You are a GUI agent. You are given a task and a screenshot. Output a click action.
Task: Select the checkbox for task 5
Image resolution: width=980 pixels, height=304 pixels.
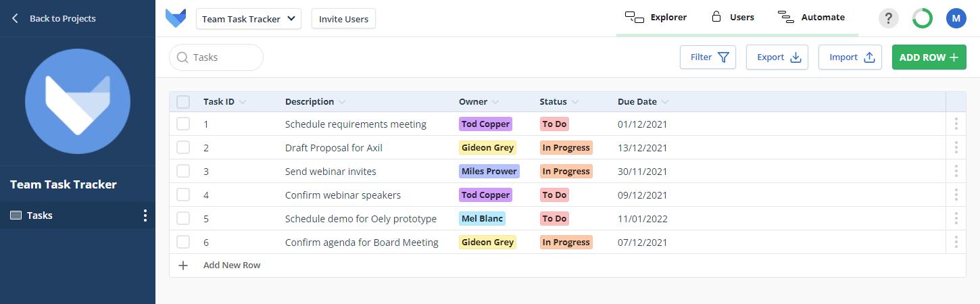183,219
